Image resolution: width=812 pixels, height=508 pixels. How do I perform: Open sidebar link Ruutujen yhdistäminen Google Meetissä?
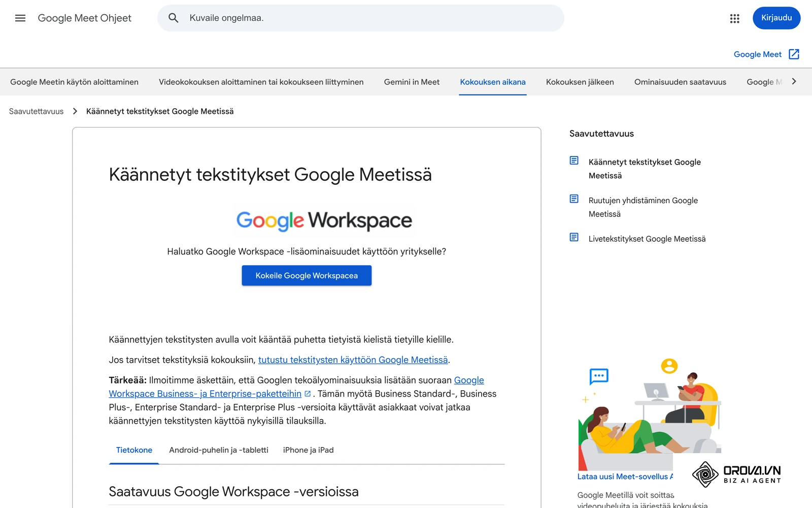pyautogui.click(x=643, y=207)
